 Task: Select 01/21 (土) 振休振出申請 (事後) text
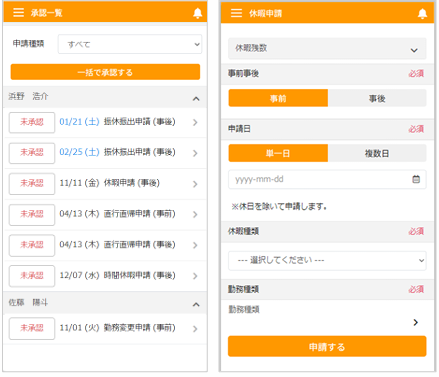(x=117, y=122)
